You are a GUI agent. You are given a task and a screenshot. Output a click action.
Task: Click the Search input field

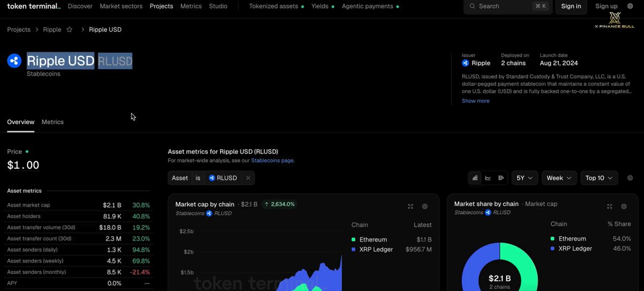click(x=507, y=6)
